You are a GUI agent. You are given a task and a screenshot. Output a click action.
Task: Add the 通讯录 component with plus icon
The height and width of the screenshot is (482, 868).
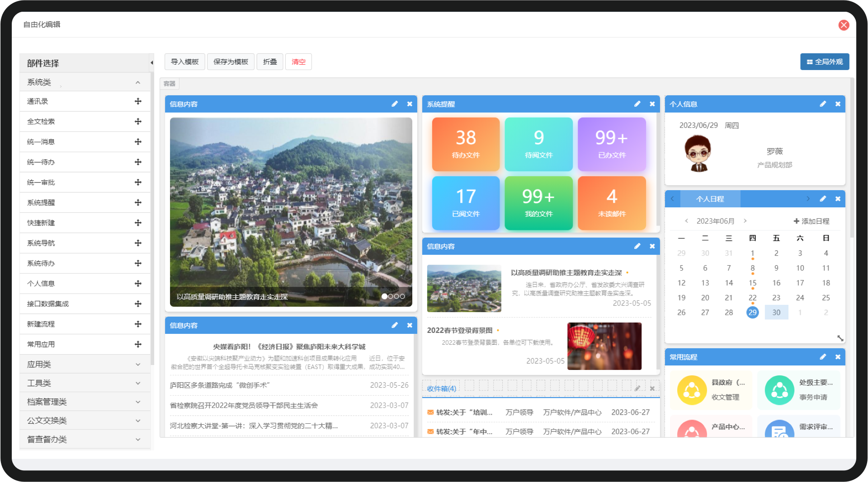point(138,101)
